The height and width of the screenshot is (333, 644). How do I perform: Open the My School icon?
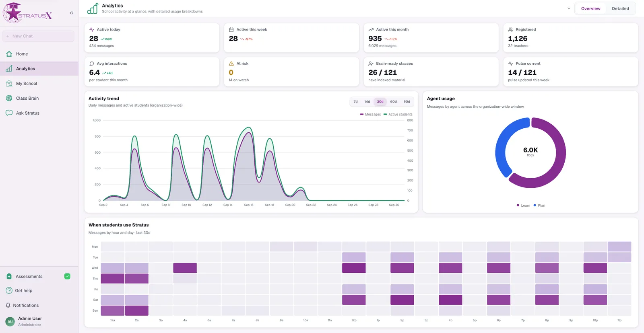pyautogui.click(x=9, y=84)
